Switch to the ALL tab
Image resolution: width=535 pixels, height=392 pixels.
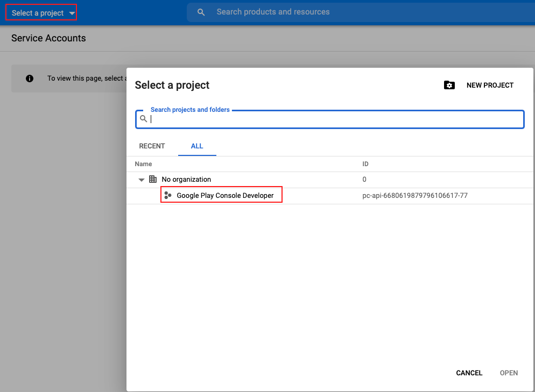point(197,146)
